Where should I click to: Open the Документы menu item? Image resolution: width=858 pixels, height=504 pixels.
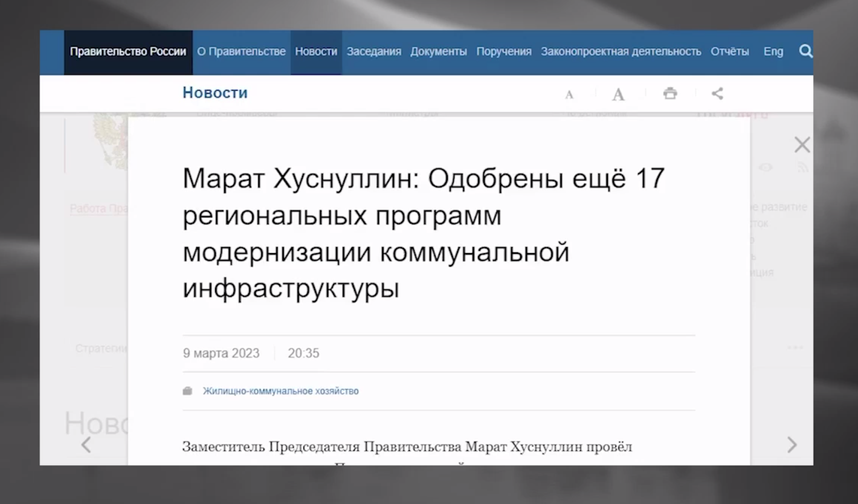point(439,52)
